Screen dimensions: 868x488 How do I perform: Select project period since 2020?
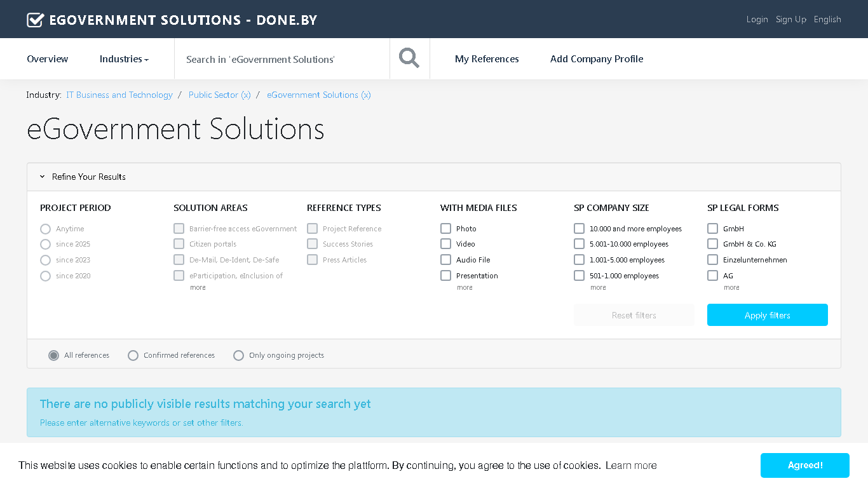pyautogui.click(x=45, y=276)
